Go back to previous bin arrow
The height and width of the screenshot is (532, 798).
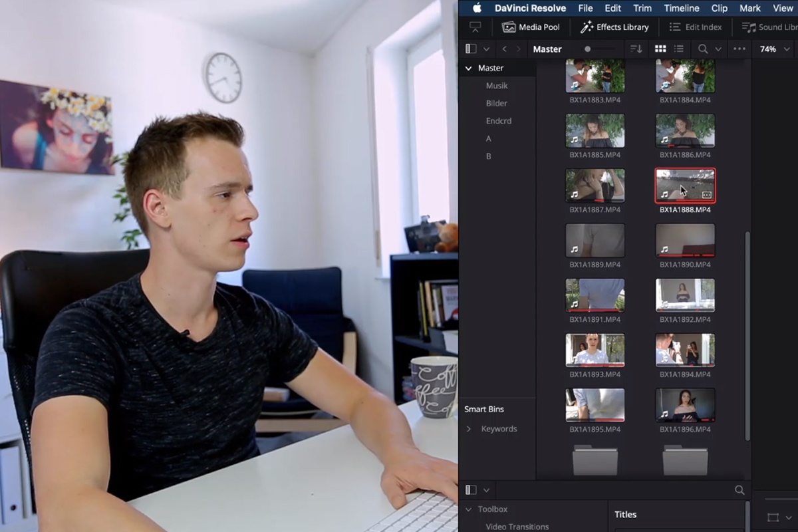click(505, 49)
